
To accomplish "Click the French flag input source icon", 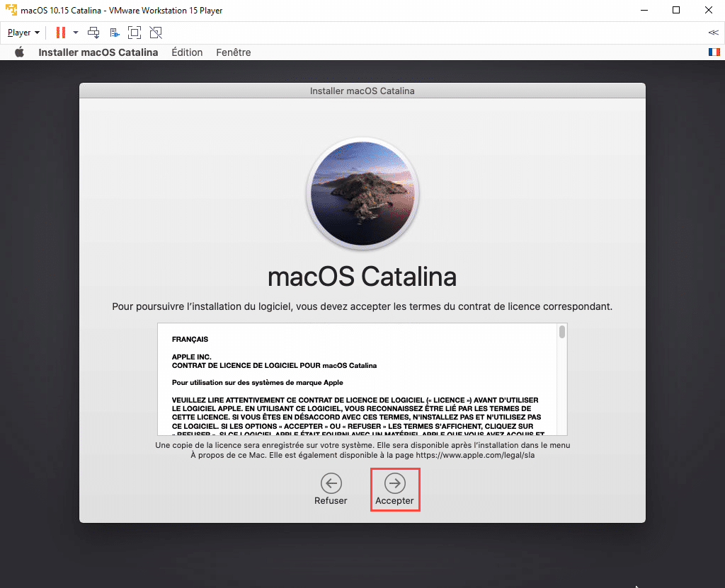I will tap(714, 52).
